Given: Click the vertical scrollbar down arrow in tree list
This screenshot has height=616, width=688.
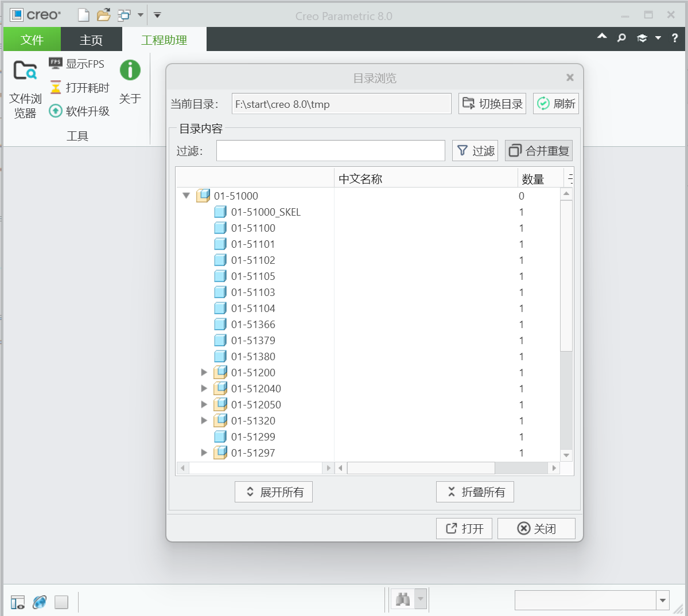Looking at the screenshot, I should pos(566,455).
